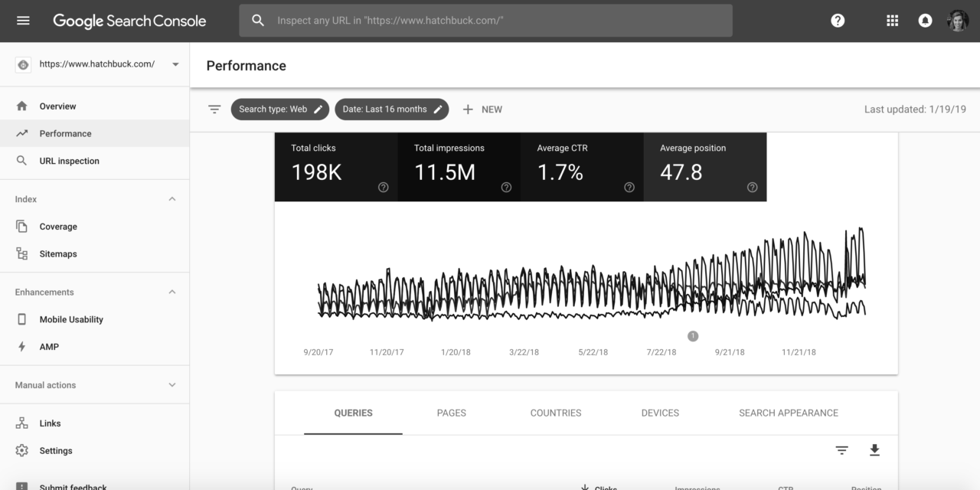Image resolution: width=980 pixels, height=490 pixels.
Task: Toggle the Total clicks metric card
Action: (x=336, y=167)
